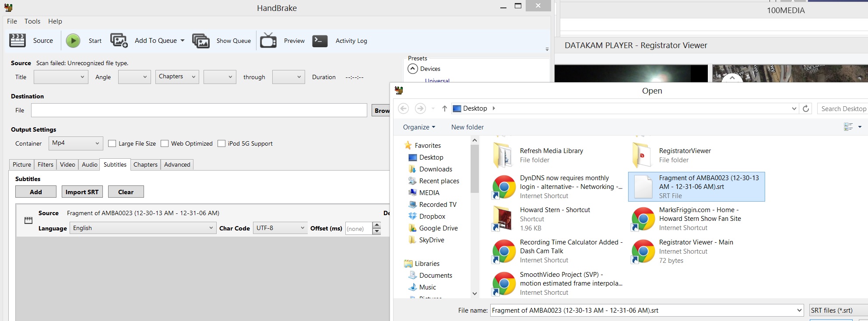Click the Import SRT button
Screen dimensions: 868x321
pyautogui.click(x=82, y=192)
